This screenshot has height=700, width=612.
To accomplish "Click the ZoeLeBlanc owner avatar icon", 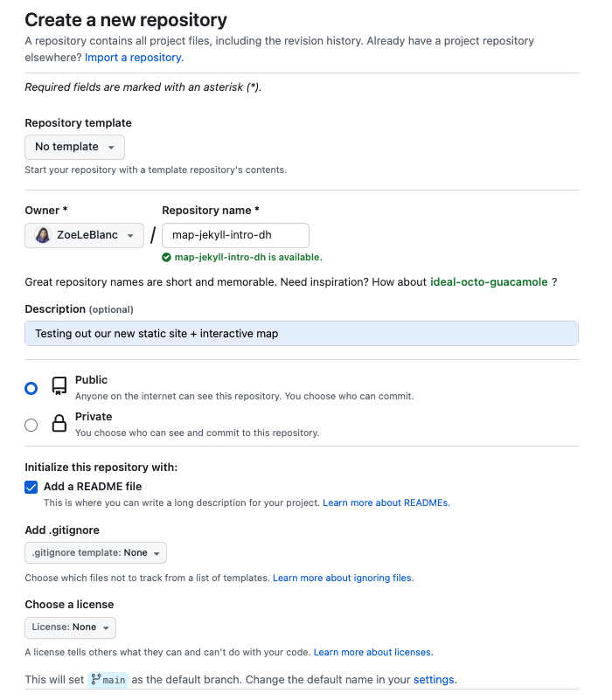I will click(43, 235).
